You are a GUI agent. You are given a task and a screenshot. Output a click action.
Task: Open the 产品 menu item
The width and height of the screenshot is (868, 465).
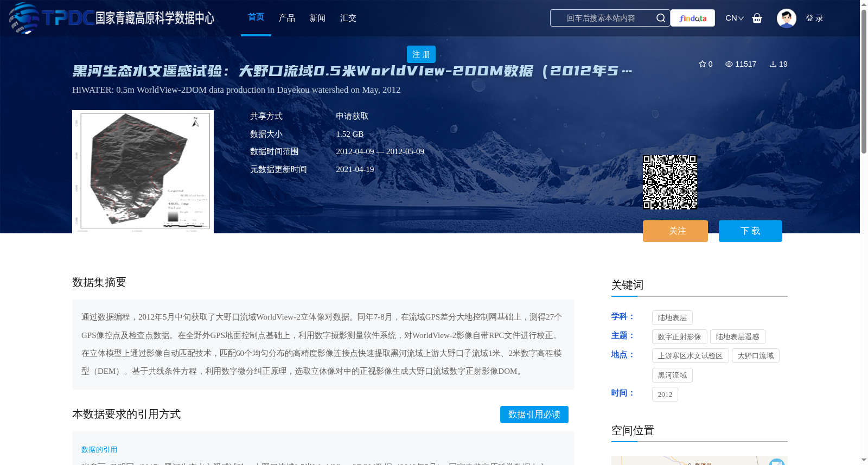pyautogui.click(x=287, y=18)
